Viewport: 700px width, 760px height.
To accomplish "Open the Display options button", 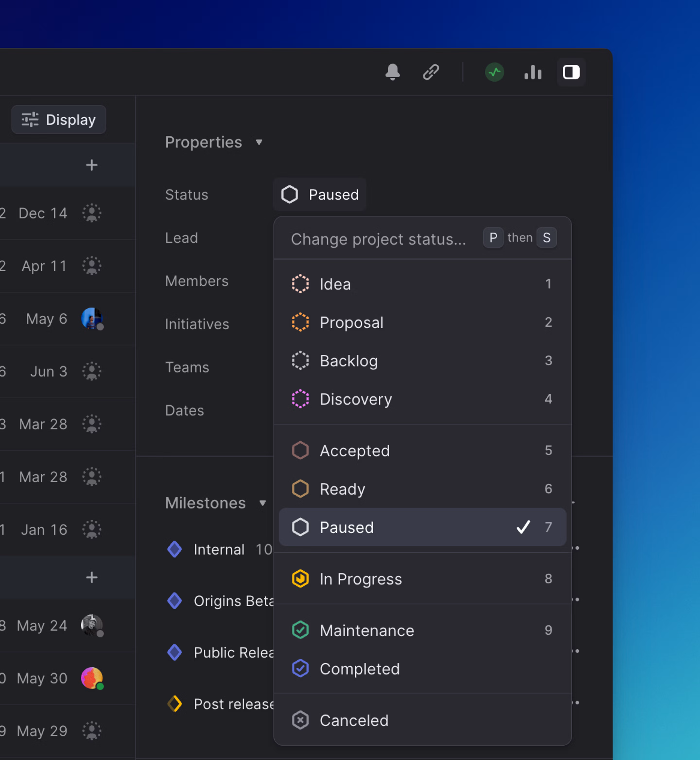I will point(59,120).
